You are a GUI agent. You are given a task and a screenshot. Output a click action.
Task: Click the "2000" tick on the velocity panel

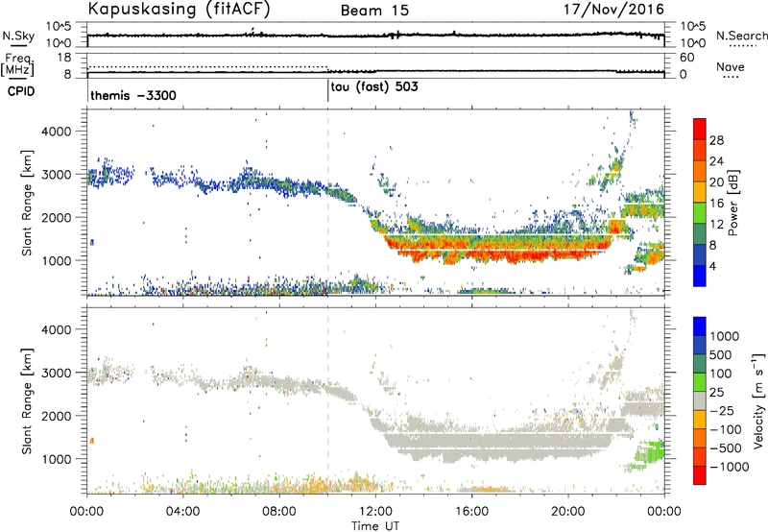point(56,416)
